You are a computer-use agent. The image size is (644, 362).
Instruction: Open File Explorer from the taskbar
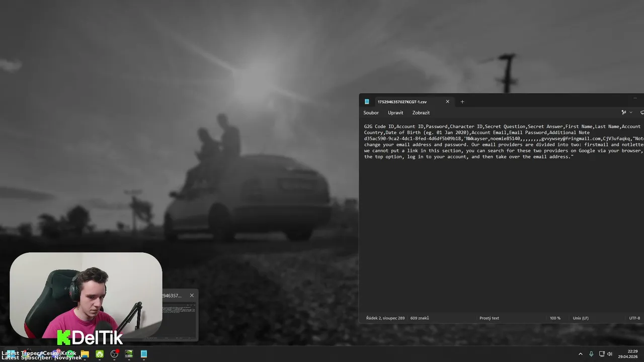coord(85,354)
